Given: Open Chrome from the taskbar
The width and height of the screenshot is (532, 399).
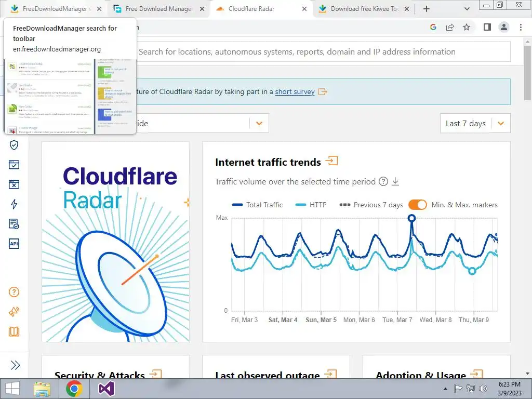Looking at the screenshot, I should pyautogui.click(x=74, y=389).
